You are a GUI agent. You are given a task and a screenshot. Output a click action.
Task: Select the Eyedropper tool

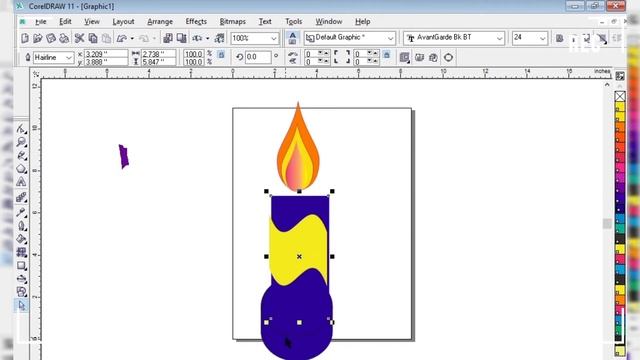(x=22, y=211)
